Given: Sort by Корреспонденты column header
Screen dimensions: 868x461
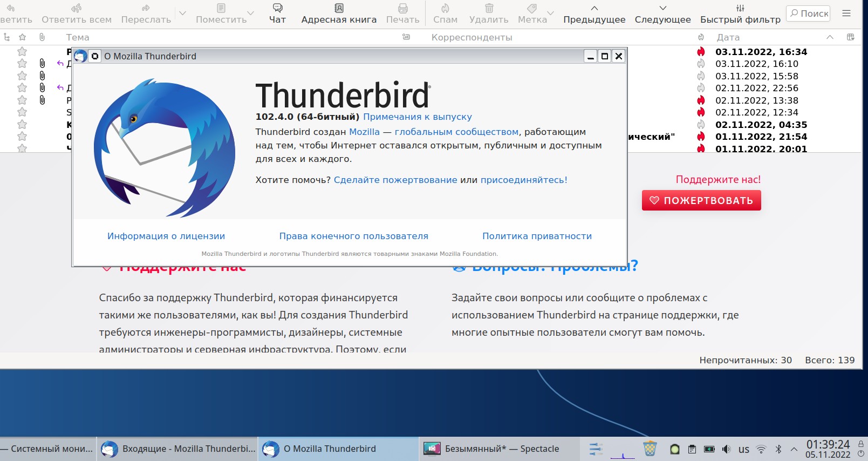Looking at the screenshot, I should click(471, 37).
